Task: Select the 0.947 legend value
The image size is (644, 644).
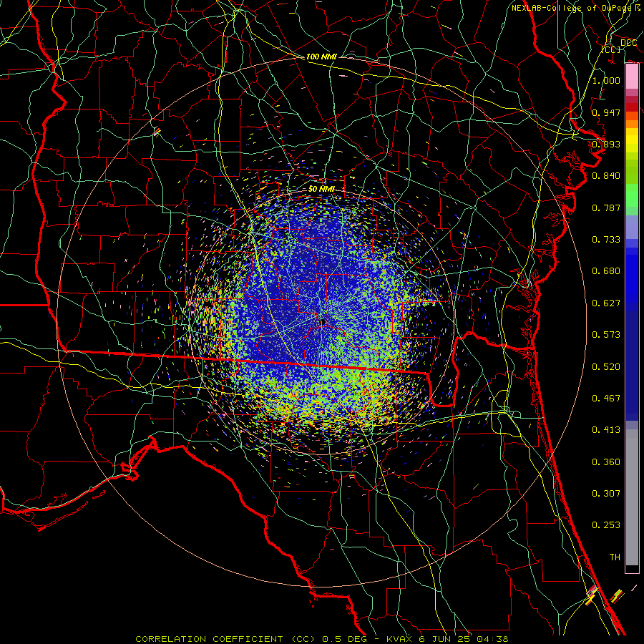Action: pos(606,112)
